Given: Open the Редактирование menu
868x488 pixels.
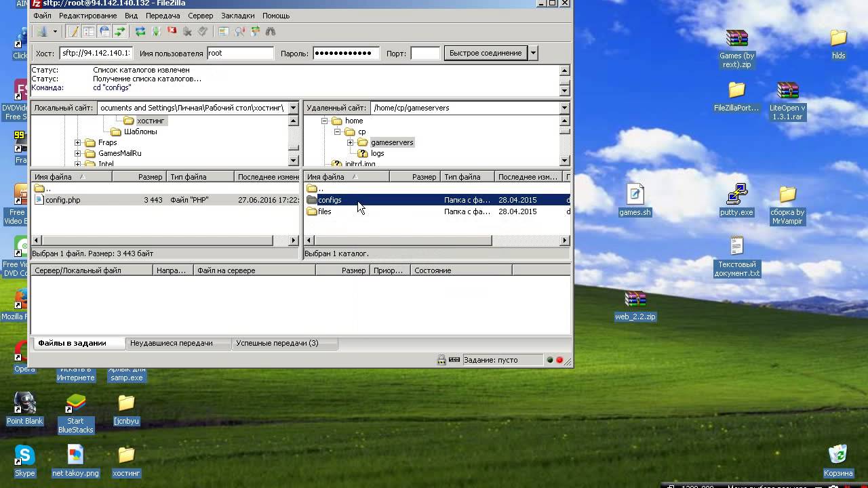Looking at the screenshot, I should [88, 16].
